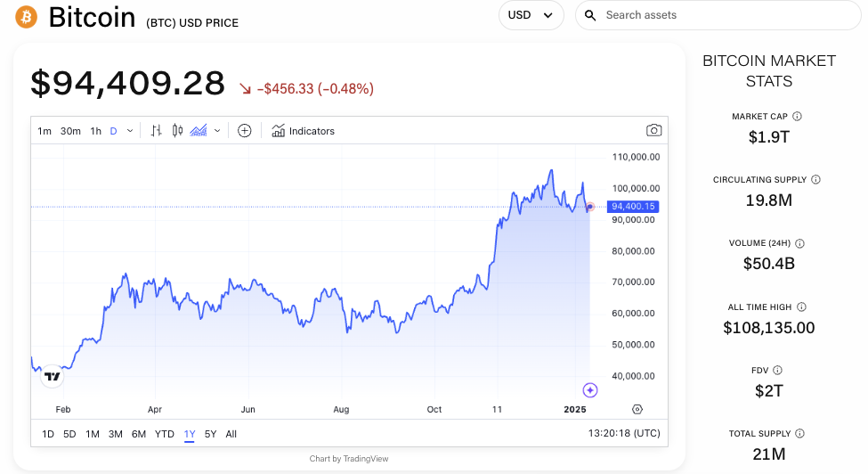
Task: Show Market Cap info tooltip icon
Action: [x=797, y=117]
